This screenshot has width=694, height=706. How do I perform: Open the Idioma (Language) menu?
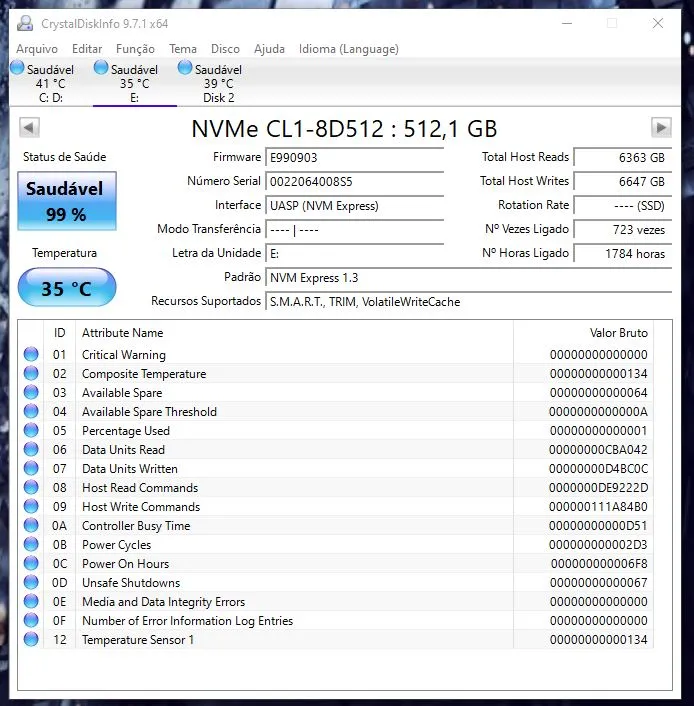point(349,49)
